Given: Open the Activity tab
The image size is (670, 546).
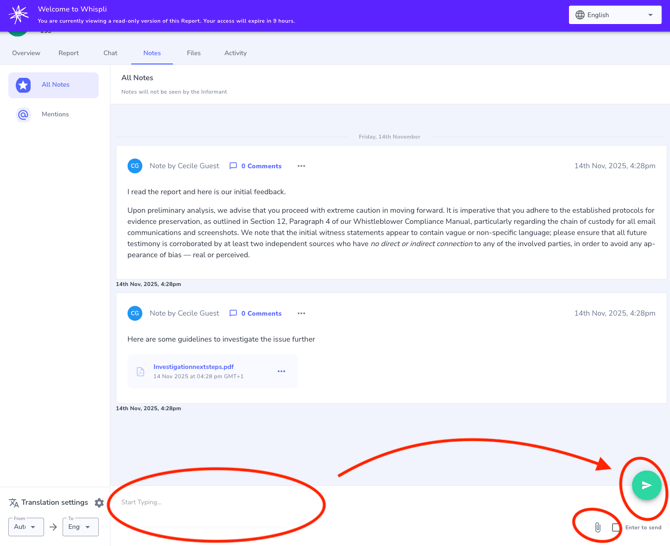Looking at the screenshot, I should click(x=235, y=53).
